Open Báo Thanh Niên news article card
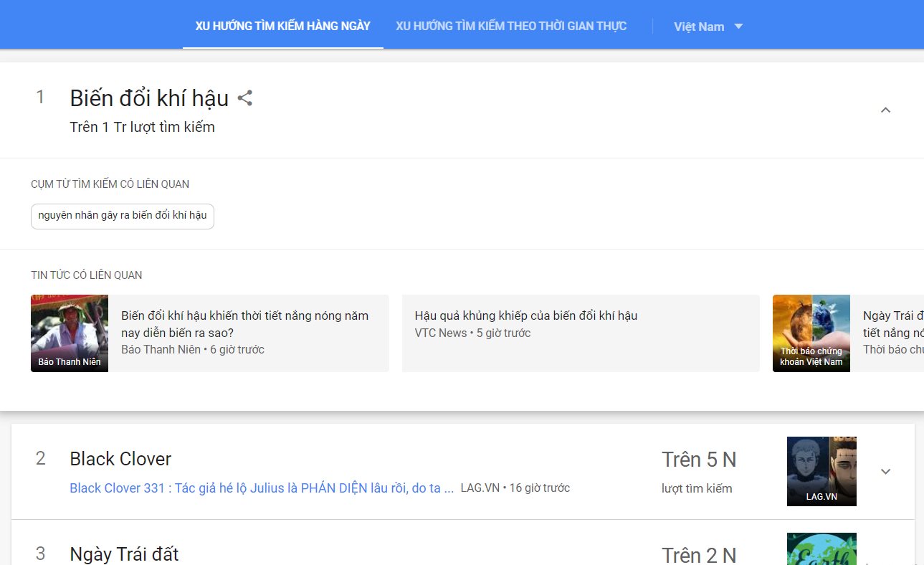Screen dimensions: 924x565 210,333
